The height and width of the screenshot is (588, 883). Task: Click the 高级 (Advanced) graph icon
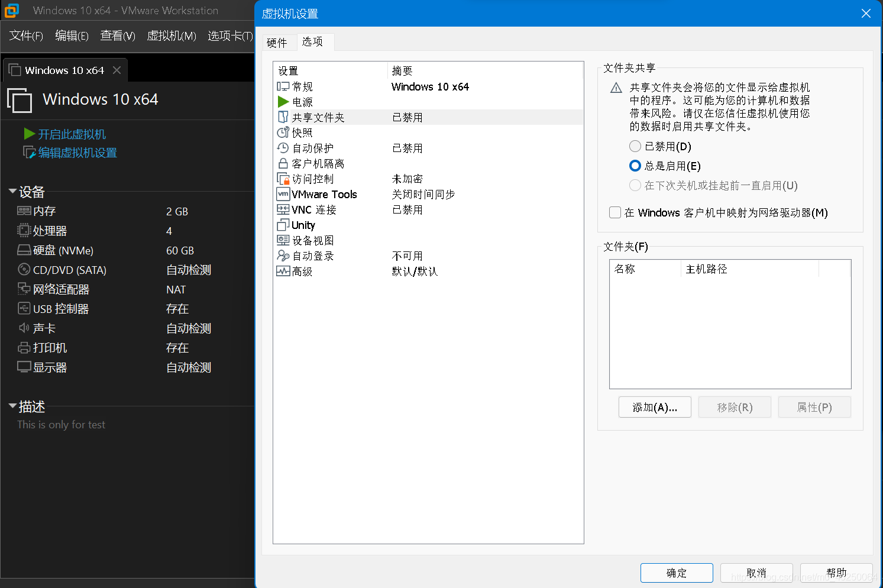283,271
